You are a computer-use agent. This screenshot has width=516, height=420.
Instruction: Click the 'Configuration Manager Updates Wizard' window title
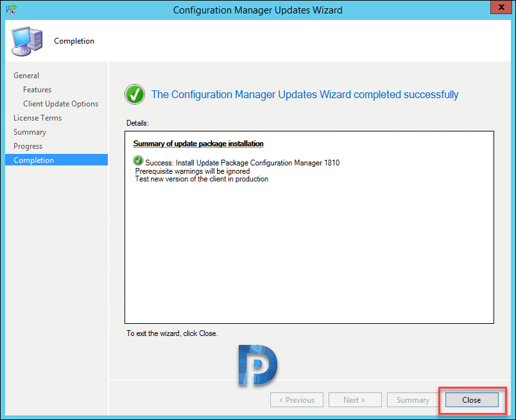257,10
